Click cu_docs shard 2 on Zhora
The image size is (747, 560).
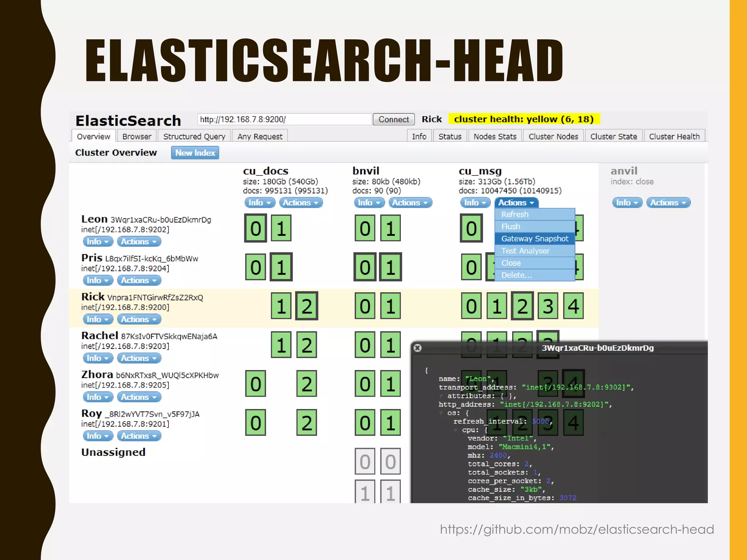306,384
